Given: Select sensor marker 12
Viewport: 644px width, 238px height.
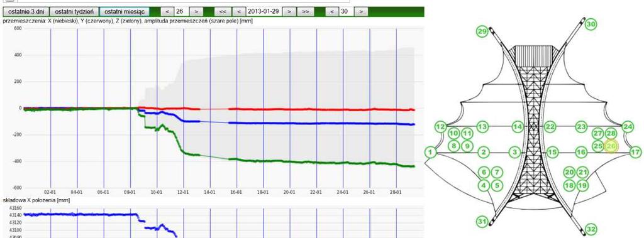Looking at the screenshot, I should tap(441, 127).
